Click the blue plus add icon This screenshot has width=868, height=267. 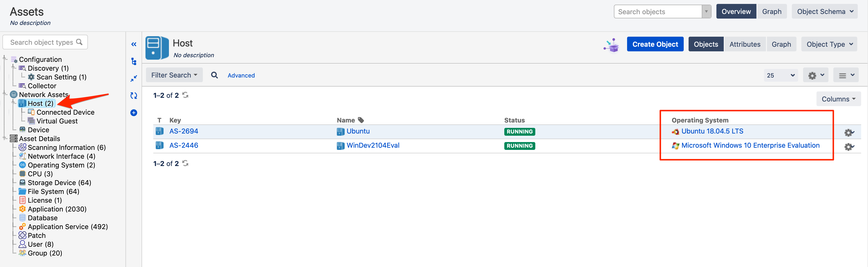tap(134, 113)
